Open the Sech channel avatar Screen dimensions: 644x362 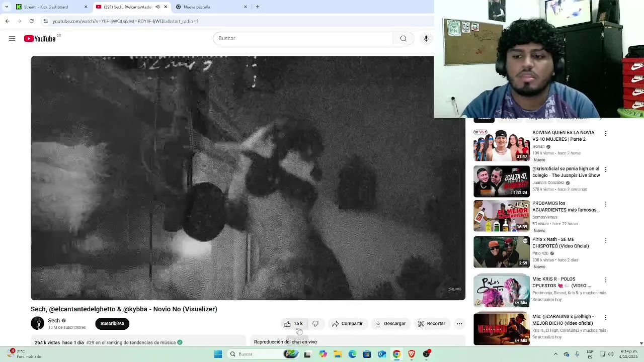[38, 323]
